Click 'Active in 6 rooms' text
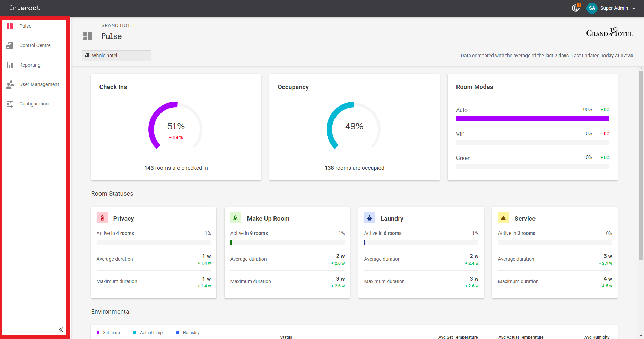This screenshot has height=339, width=644. pos(383,233)
